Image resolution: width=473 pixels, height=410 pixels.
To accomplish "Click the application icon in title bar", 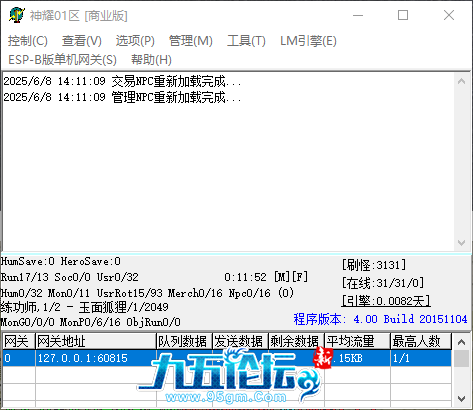I will tap(17, 15).
